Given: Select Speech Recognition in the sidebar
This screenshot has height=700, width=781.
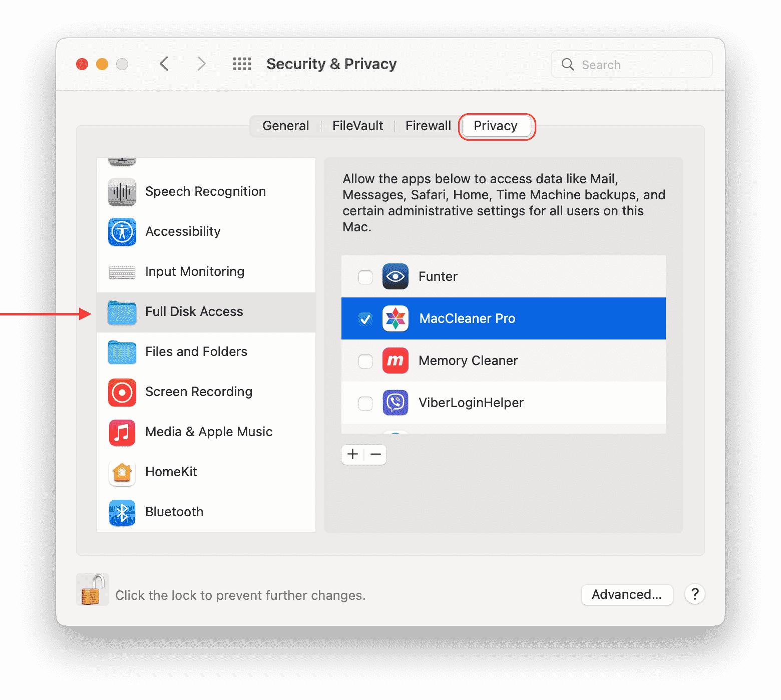Looking at the screenshot, I should tap(206, 192).
